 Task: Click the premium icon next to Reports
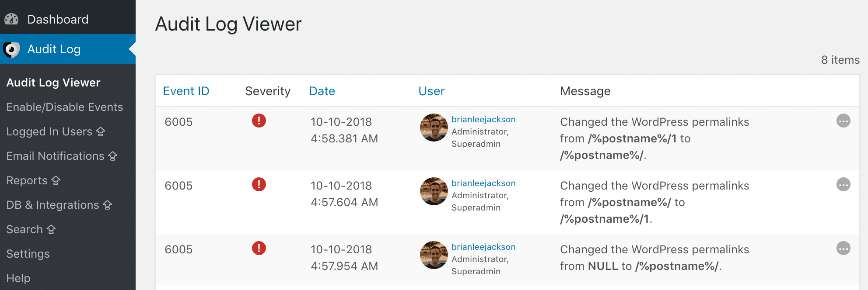[x=56, y=180]
